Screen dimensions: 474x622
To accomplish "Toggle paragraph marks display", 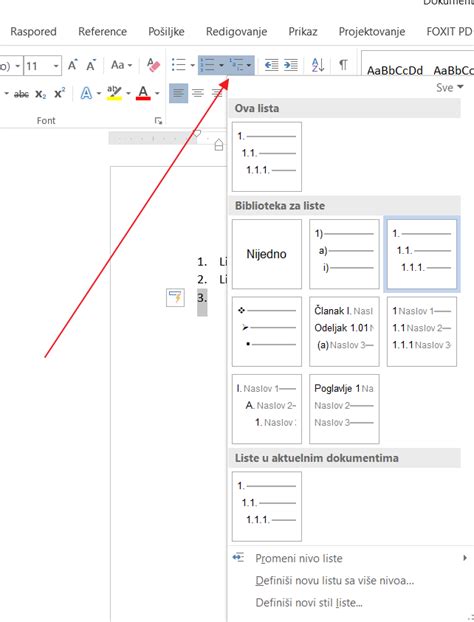I will pyautogui.click(x=344, y=64).
